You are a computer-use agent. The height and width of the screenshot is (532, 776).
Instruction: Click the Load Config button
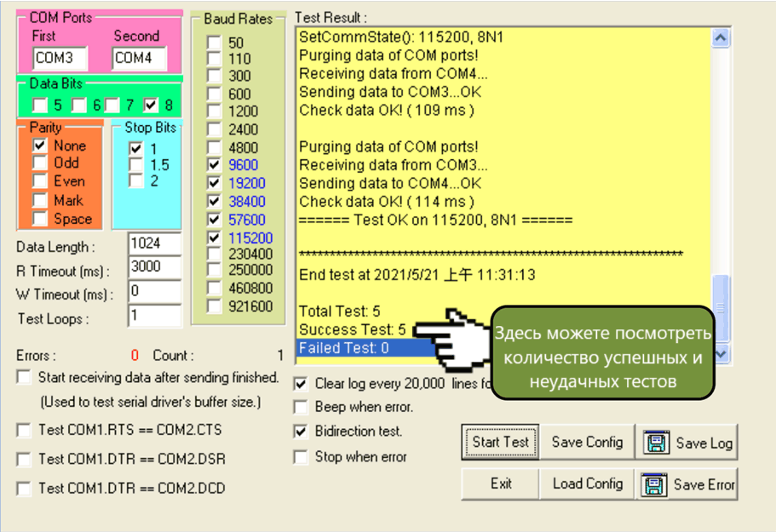pyautogui.click(x=587, y=483)
